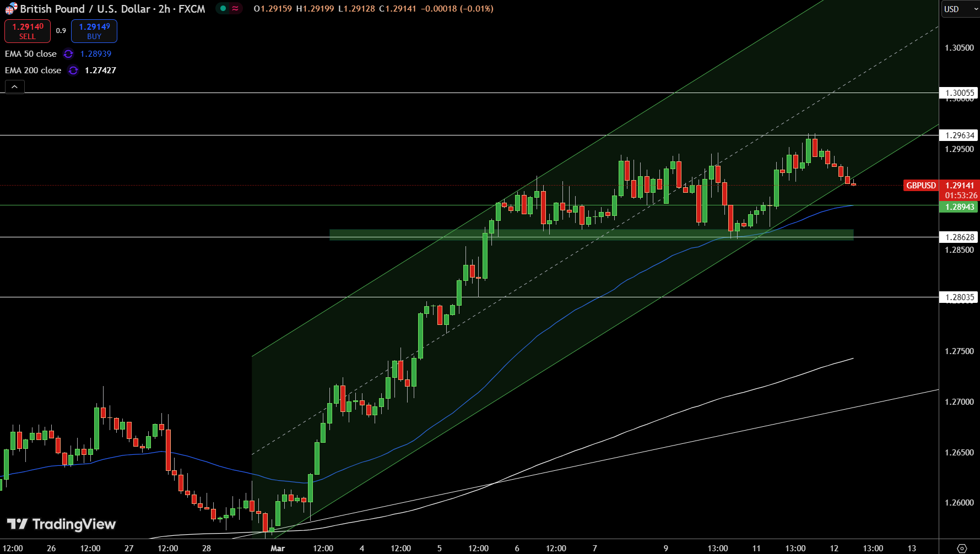Select the horizontal line at 1.28035
The height and width of the screenshot is (554, 980).
(x=469, y=297)
